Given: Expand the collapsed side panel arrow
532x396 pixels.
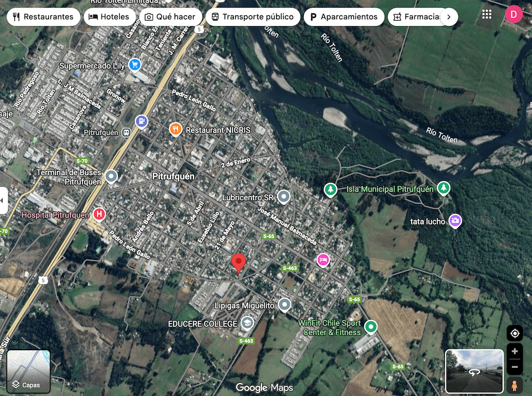Looking at the screenshot, I should pos(3,201).
